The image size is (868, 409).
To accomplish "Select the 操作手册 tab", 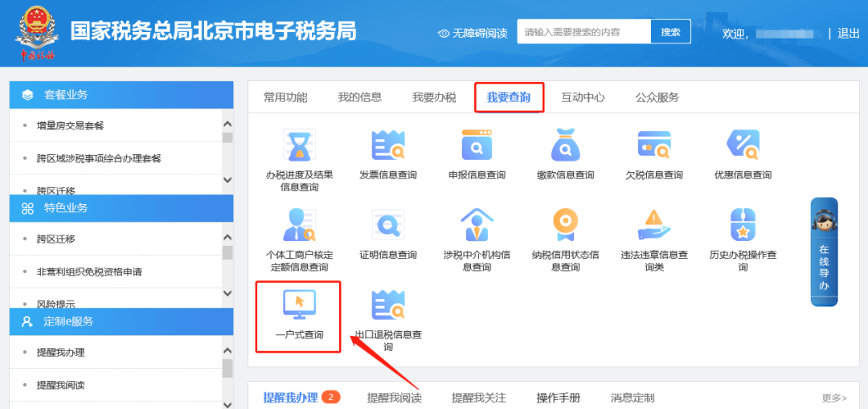I will coord(559,398).
